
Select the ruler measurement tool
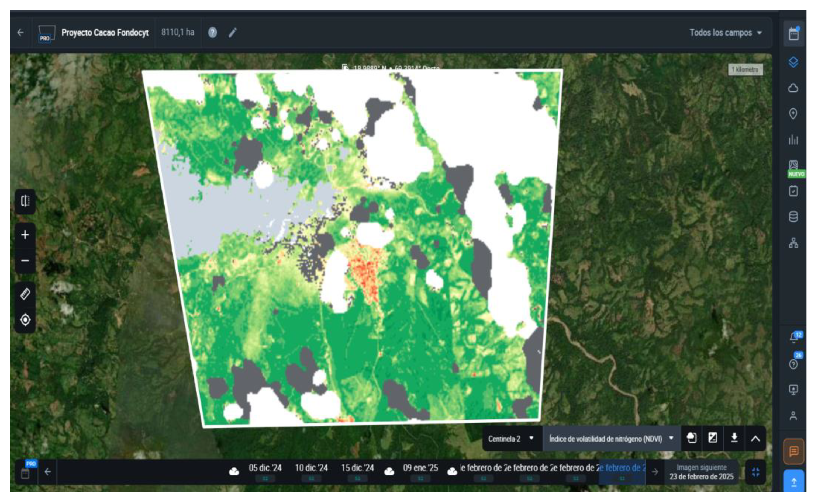tap(25, 294)
